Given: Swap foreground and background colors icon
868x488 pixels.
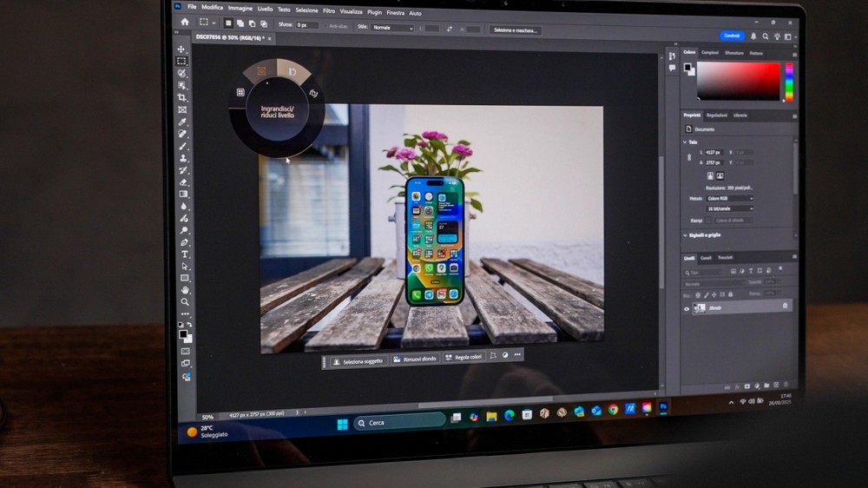Looking at the screenshot, I should click(x=189, y=325).
